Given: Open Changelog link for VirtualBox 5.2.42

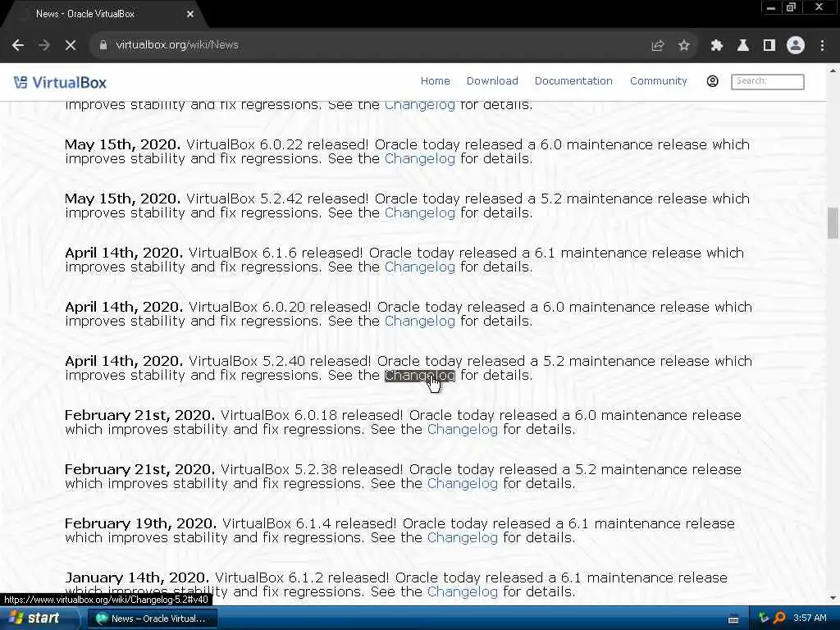Looking at the screenshot, I should [x=419, y=213].
